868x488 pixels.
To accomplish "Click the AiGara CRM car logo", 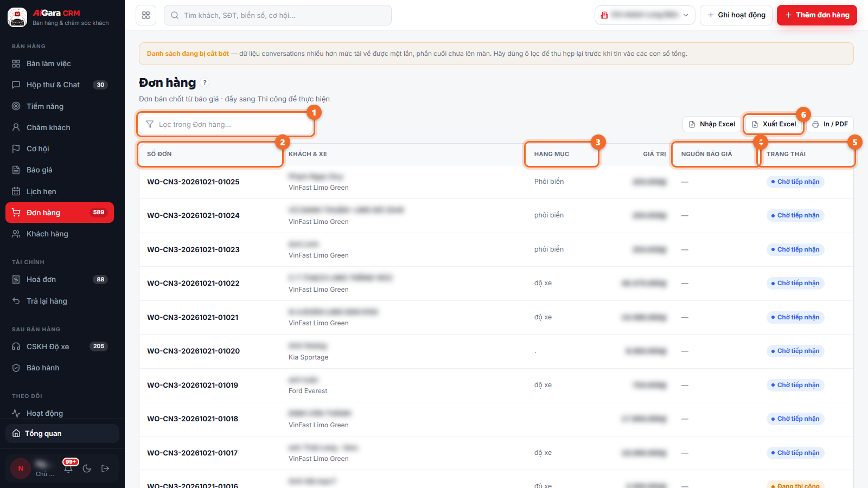I will (x=17, y=17).
